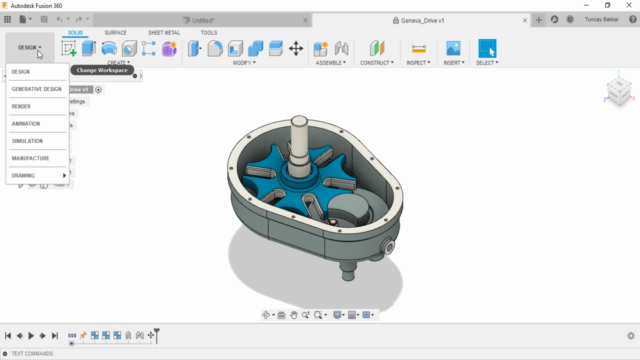Image resolution: width=640 pixels, height=360 pixels.
Task: Click the Insert image icon
Action: tap(453, 49)
